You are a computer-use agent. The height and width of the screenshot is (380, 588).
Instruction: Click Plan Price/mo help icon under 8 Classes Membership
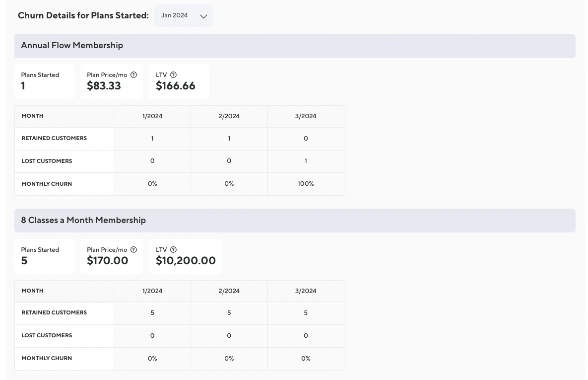click(133, 250)
